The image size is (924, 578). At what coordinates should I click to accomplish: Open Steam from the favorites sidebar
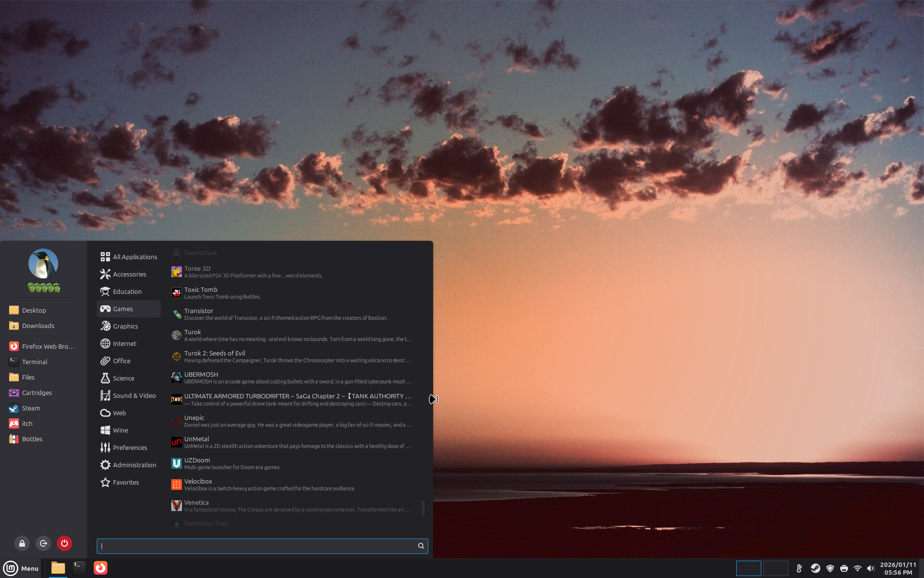31,408
